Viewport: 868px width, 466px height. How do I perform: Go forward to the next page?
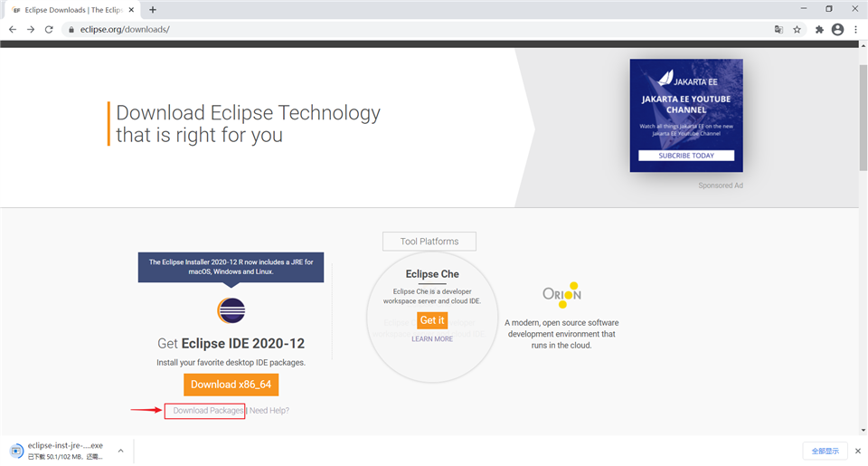click(31, 29)
